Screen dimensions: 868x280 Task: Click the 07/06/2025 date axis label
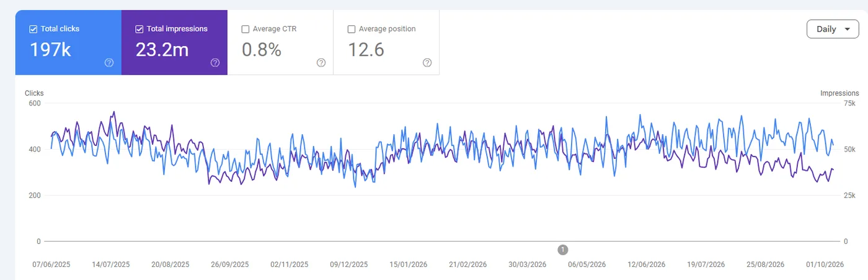pyautogui.click(x=51, y=264)
